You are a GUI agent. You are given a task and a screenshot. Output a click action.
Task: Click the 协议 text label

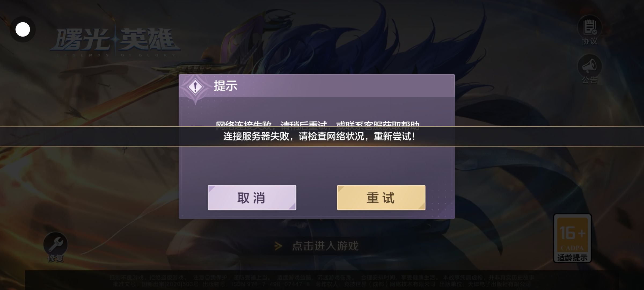(x=590, y=41)
